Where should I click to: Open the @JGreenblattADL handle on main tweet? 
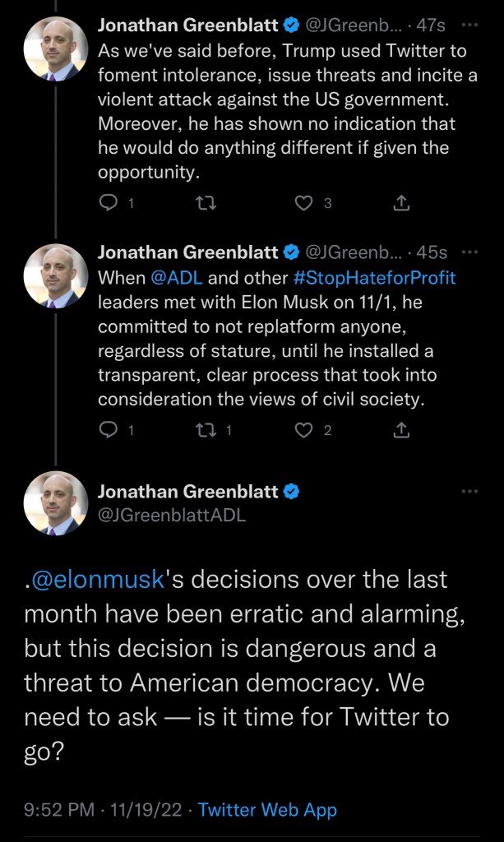(171, 516)
